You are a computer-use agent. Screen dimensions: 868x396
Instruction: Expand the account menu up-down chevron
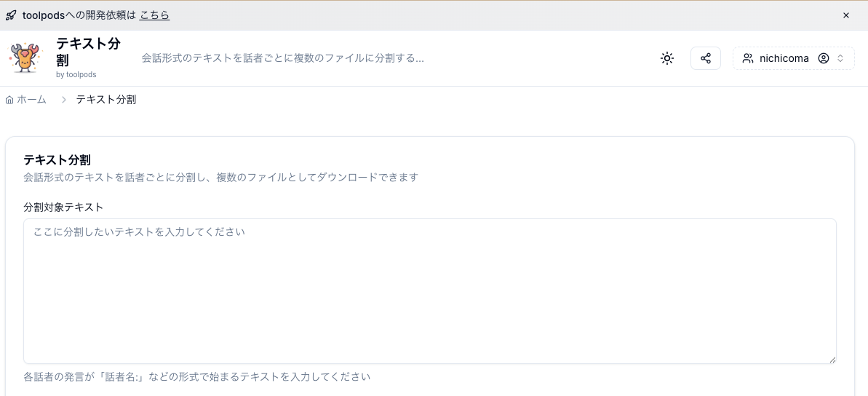point(840,58)
